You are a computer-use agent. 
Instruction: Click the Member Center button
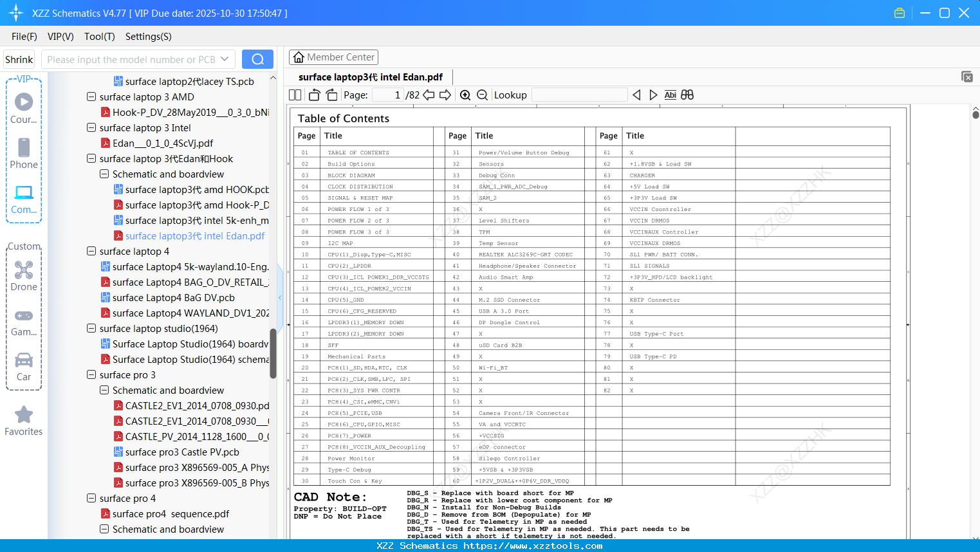[333, 57]
